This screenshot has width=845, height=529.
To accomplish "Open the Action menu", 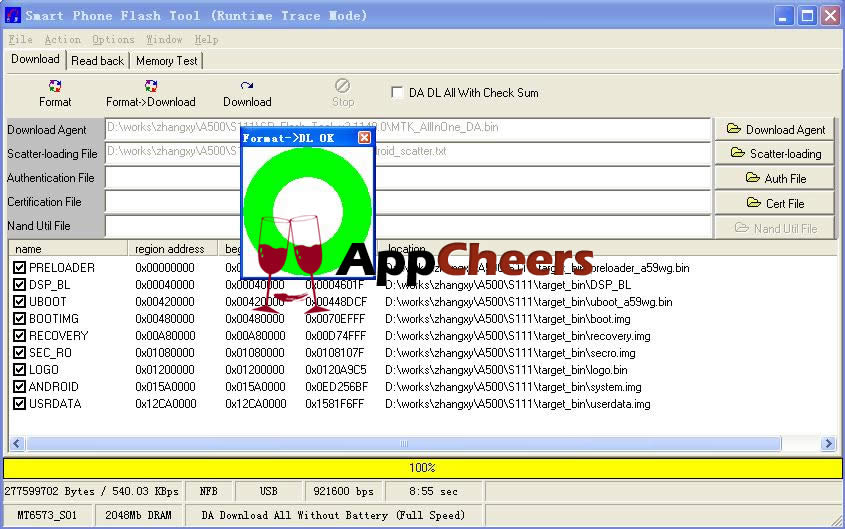I will 63,39.
